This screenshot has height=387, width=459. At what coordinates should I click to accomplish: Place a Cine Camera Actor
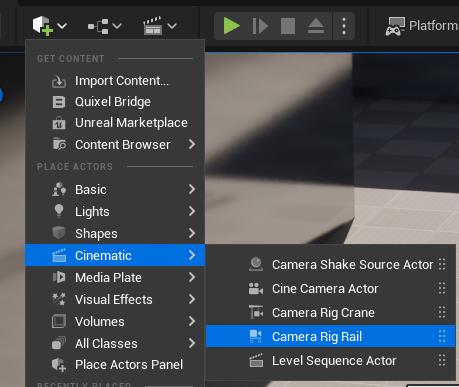(x=330, y=288)
